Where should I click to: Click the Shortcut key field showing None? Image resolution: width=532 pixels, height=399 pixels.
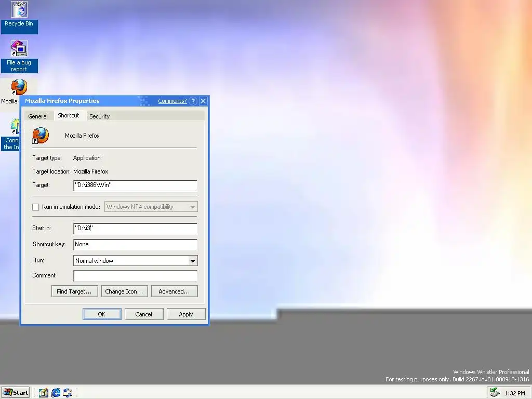(136, 244)
